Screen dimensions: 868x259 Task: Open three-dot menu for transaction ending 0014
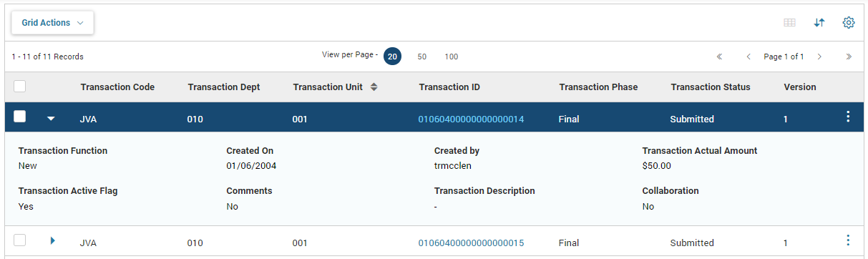point(848,117)
